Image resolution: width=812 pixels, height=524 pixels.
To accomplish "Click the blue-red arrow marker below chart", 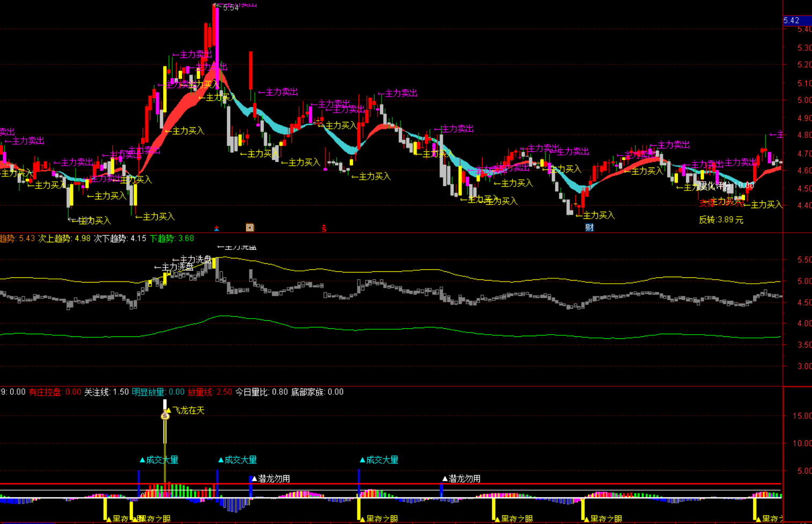I will (216, 228).
